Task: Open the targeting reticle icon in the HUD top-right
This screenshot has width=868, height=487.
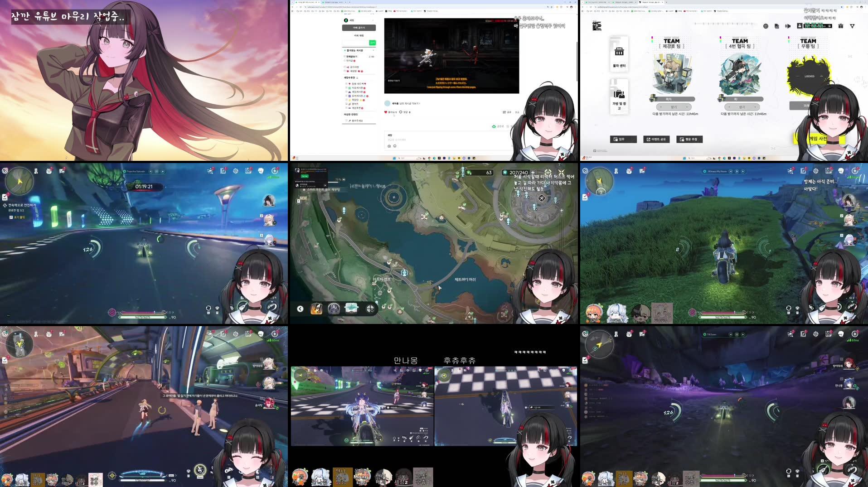Action: (815, 171)
